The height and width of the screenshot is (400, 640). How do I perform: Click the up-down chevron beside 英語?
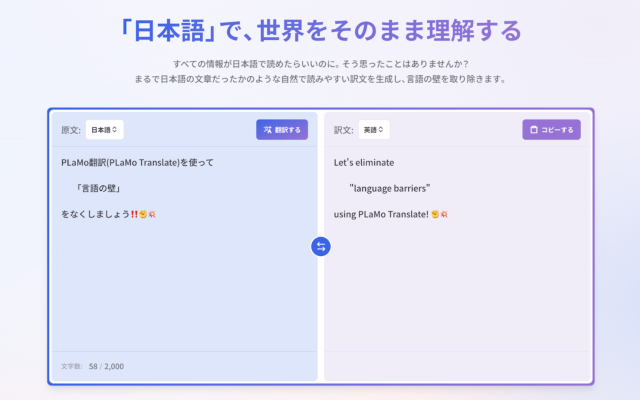(x=383, y=130)
